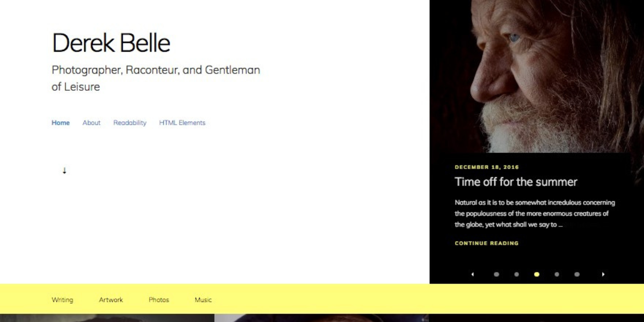Select the fifth slider dot
Screen dimensions: 644x322
click(x=577, y=274)
